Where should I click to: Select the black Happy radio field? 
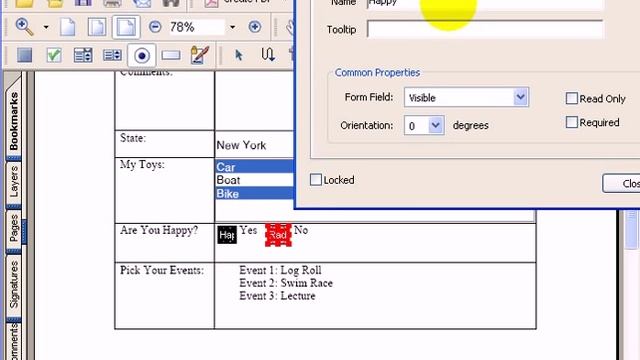(x=227, y=235)
